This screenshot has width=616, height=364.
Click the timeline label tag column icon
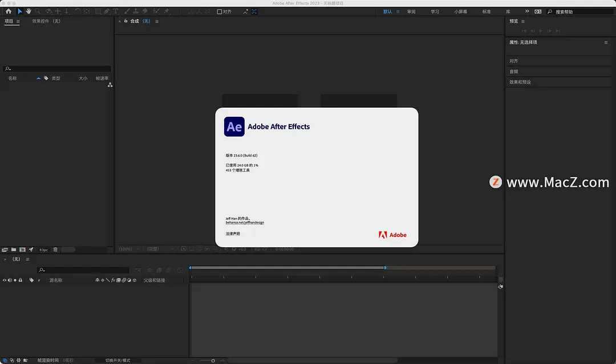31,280
